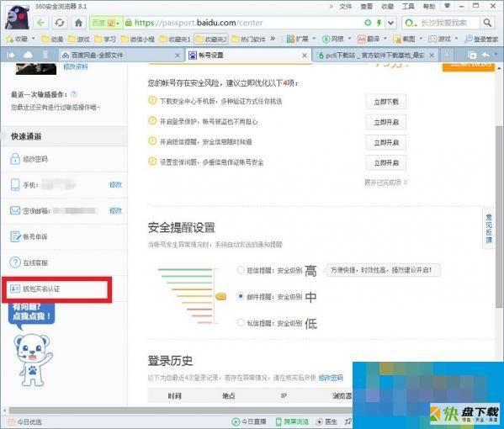Click the 立即下载 button
Viewport: 504px width, 429px height.
386,102
